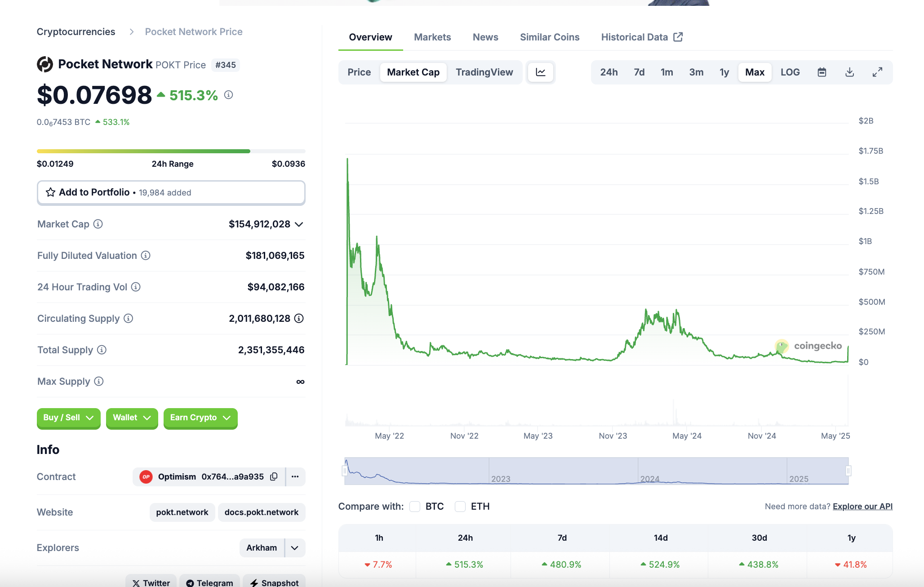924x587 pixels.
Task: Open more contracts ellipsis menu
Action: coord(295,476)
